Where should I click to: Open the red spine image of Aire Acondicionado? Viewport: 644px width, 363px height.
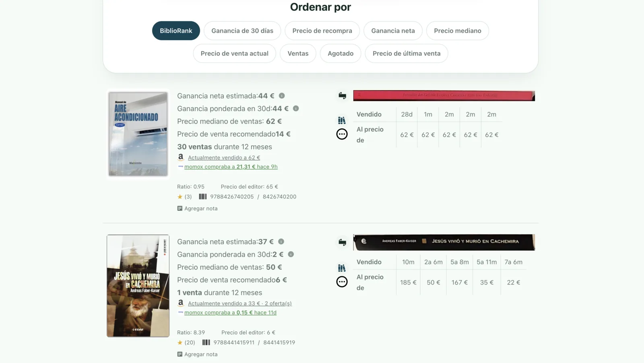[444, 96]
